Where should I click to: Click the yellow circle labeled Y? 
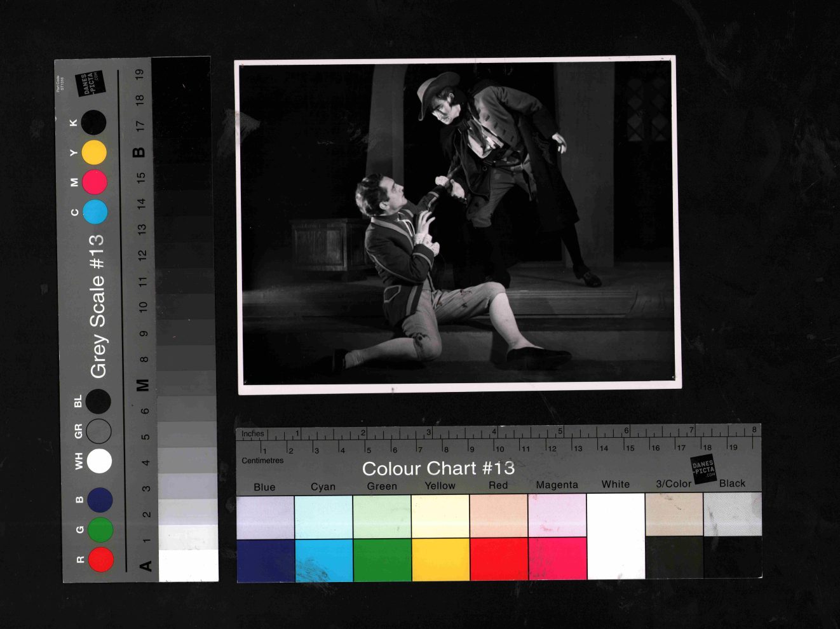94,152
